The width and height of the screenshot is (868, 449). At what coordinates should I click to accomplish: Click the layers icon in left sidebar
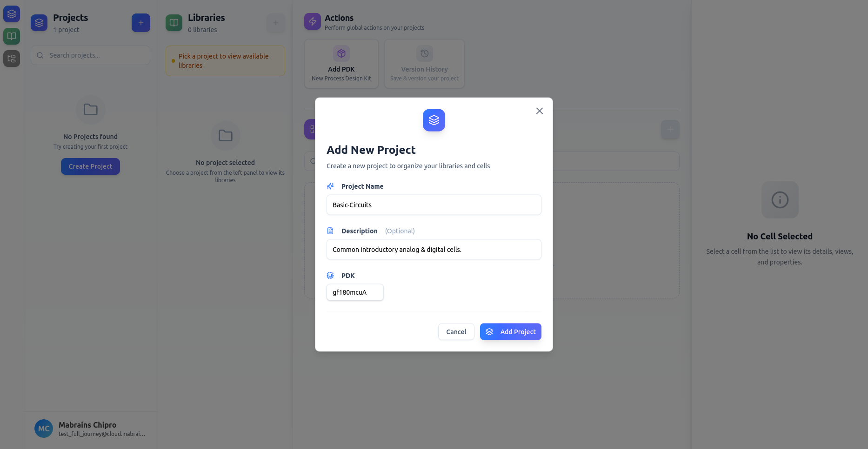pos(12,14)
